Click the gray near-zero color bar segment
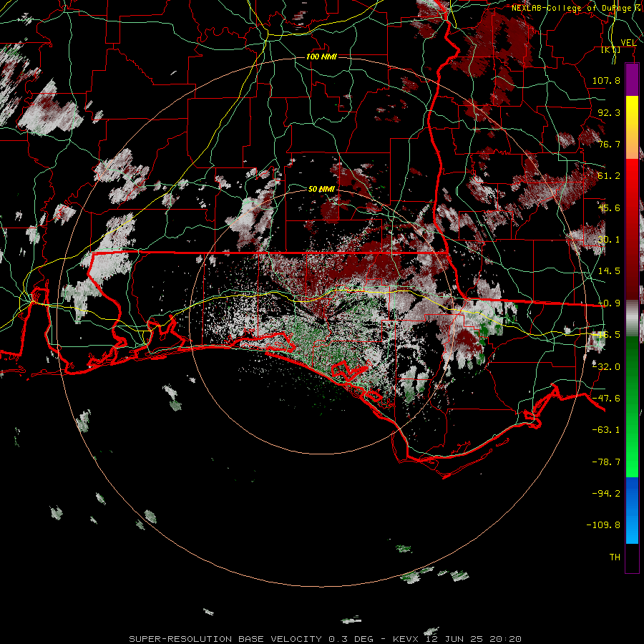644x644 pixels. (x=632, y=318)
